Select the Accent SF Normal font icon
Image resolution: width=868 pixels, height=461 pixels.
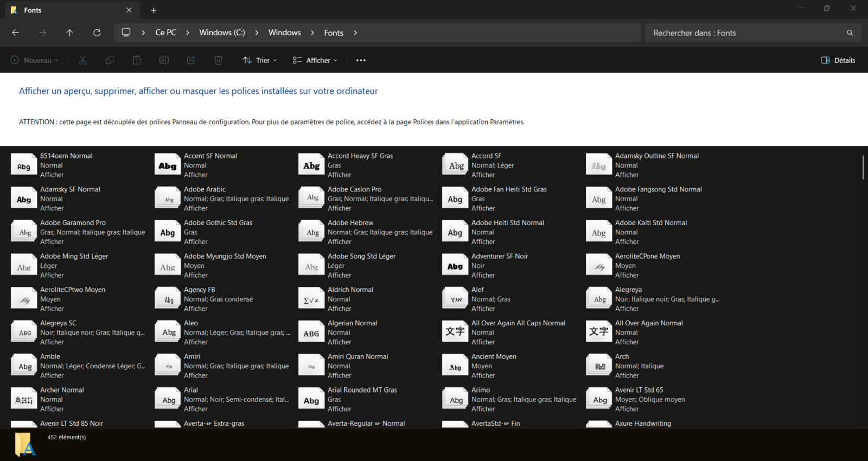[168, 165]
